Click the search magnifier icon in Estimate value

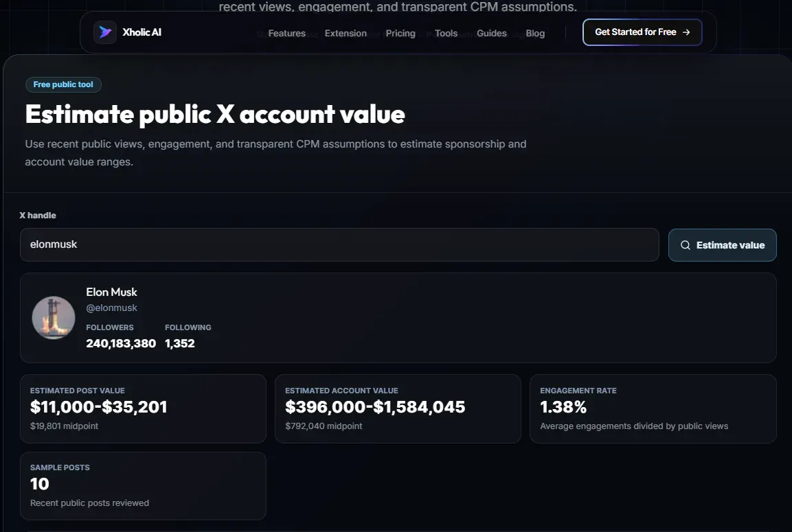tap(686, 245)
